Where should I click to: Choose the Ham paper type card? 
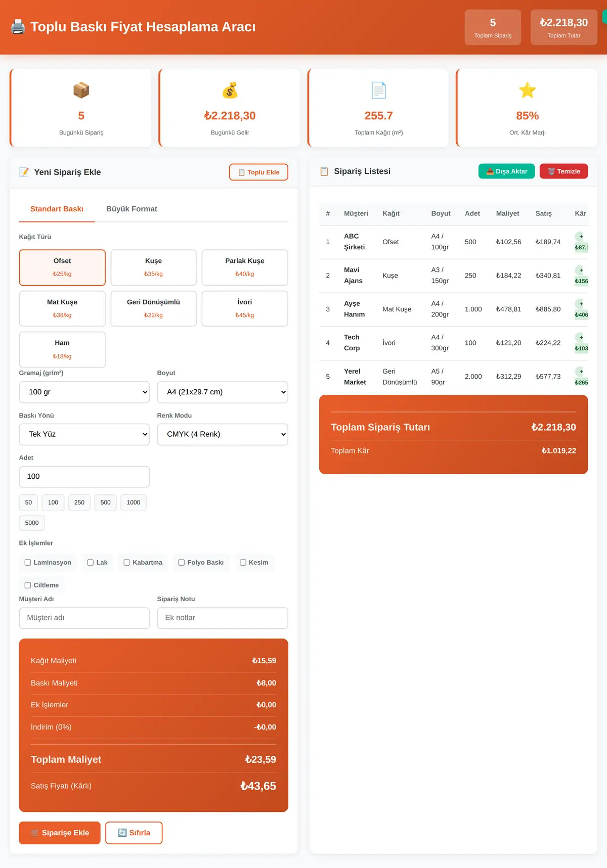coord(62,349)
